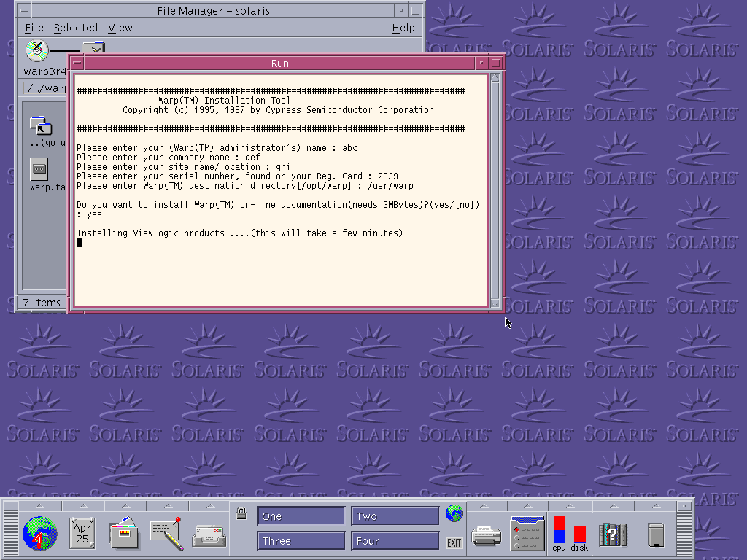This screenshot has height=560, width=747.
Task: Switch to workspace Two
Action: coord(395,516)
